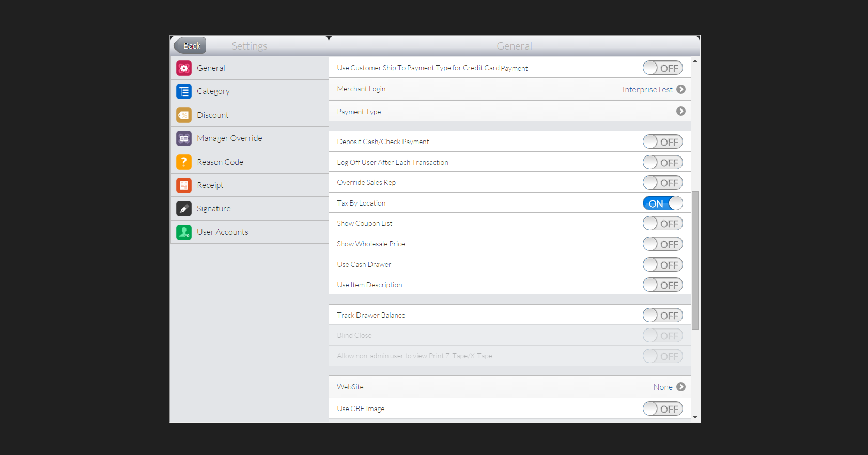Select Receipt label in Settings menu
The height and width of the screenshot is (455, 868).
coord(210,185)
